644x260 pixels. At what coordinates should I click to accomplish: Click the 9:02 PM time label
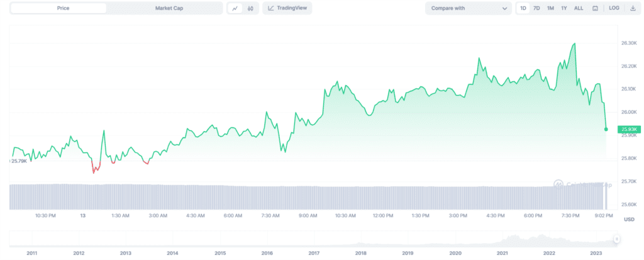pyautogui.click(x=604, y=215)
